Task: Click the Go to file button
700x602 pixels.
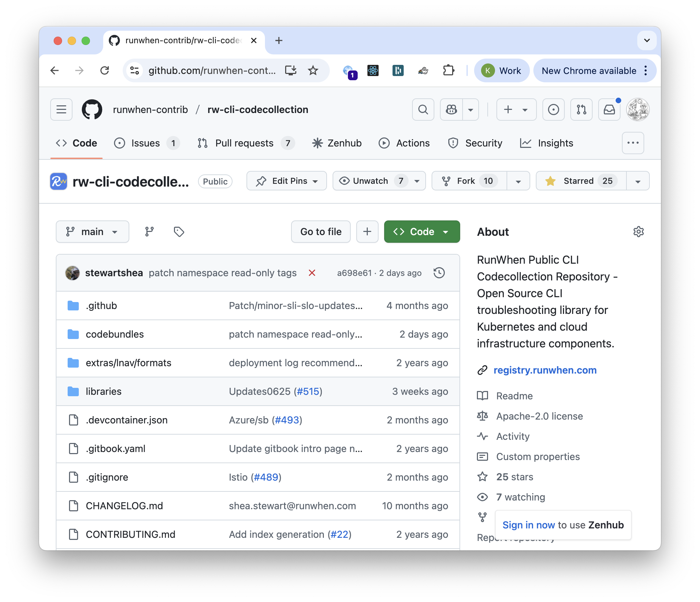Action: pyautogui.click(x=321, y=232)
